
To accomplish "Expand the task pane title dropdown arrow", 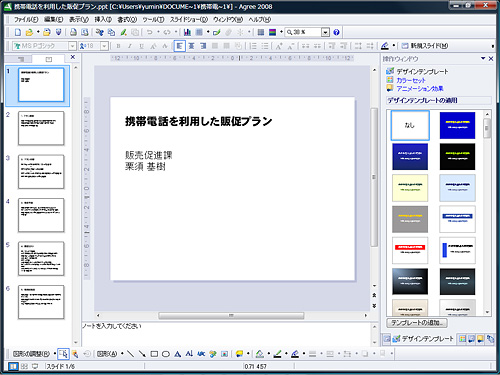I will [x=483, y=59].
